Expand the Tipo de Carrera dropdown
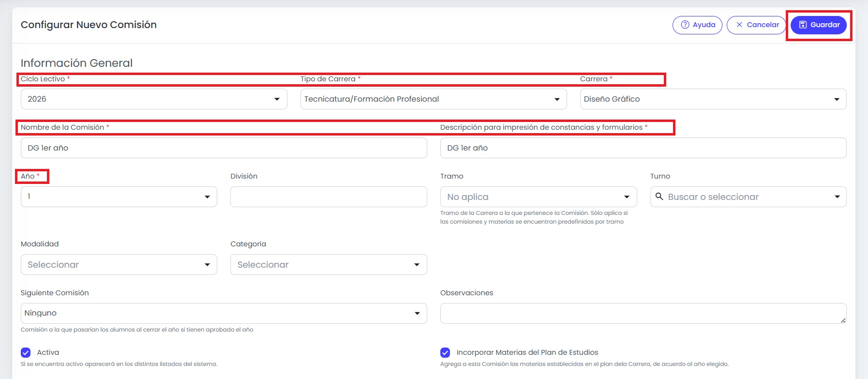868x379 pixels. pos(434,99)
